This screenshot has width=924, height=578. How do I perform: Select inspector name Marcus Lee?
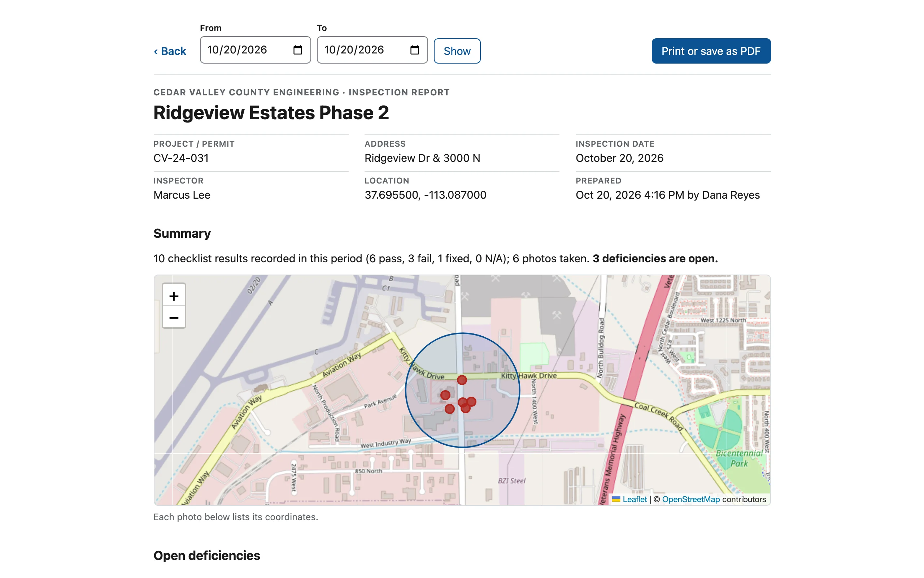click(x=182, y=195)
